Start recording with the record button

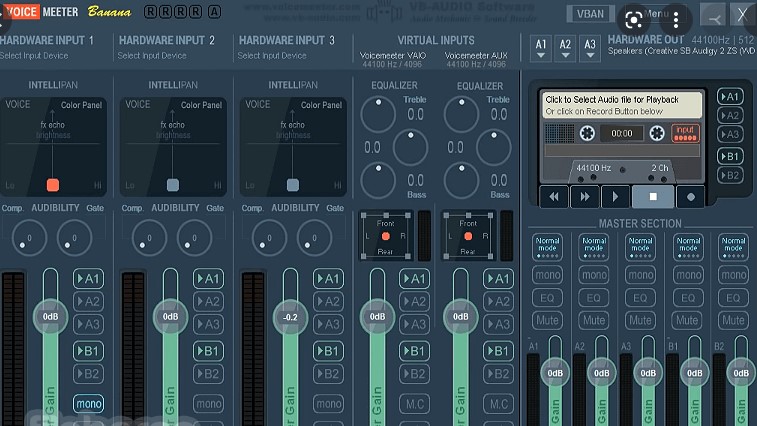coord(690,197)
